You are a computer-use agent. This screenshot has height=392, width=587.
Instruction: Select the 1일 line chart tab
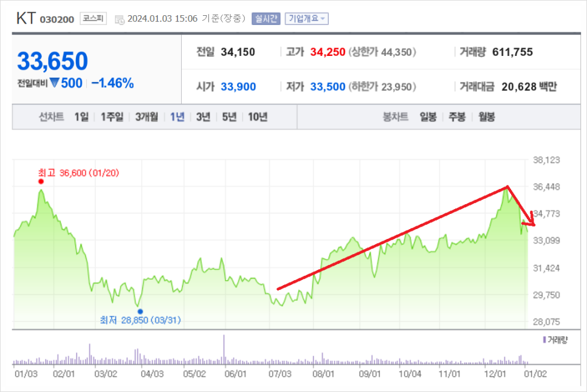(81, 117)
